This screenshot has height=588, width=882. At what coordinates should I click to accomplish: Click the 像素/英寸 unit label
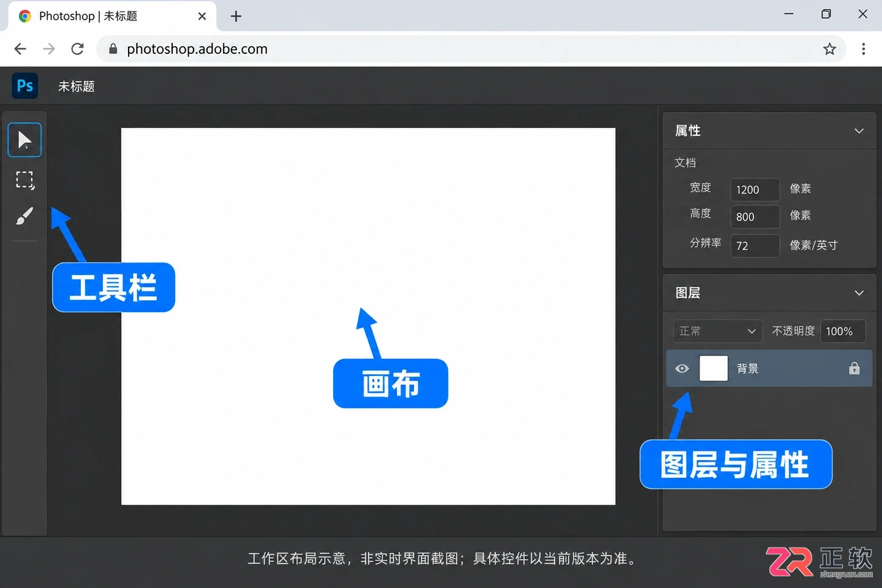tap(813, 245)
